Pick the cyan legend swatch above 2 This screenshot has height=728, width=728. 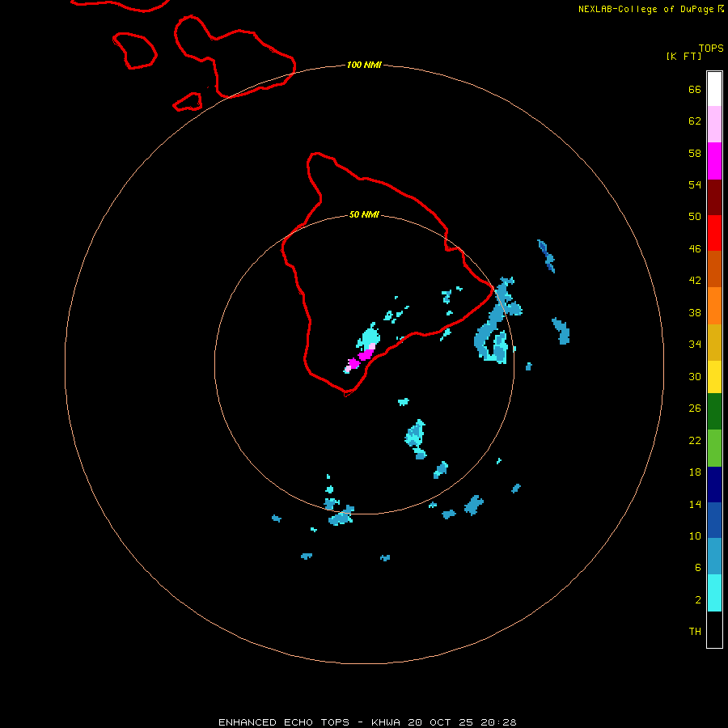(714, 593)
